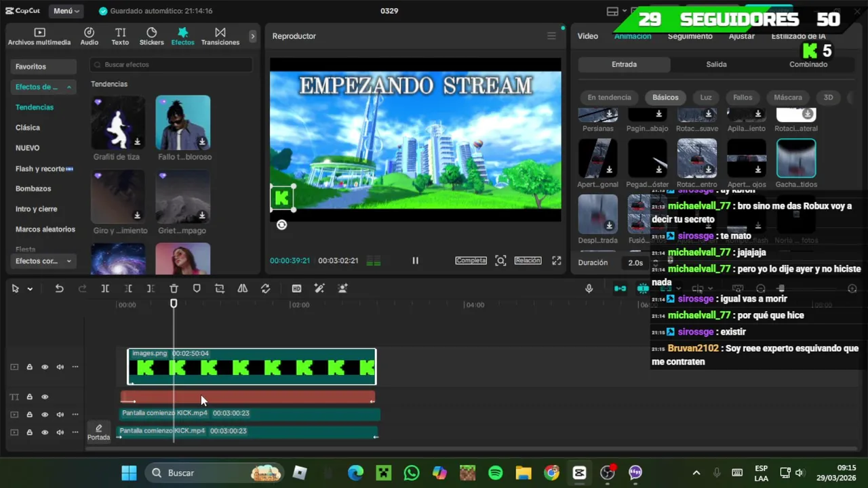This screenshot has width=868, height=488.
Task: Open the Completa preview quality dropdown
Action: [471, 260]
